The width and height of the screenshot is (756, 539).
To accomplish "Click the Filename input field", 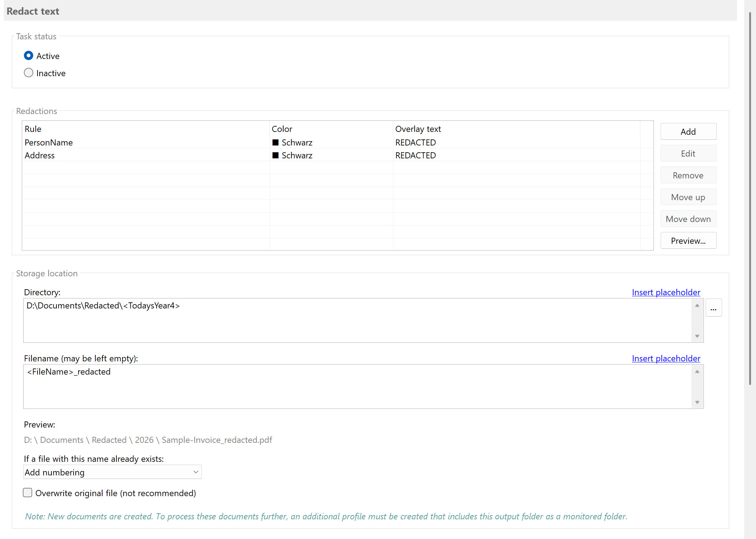I will 357,386.
